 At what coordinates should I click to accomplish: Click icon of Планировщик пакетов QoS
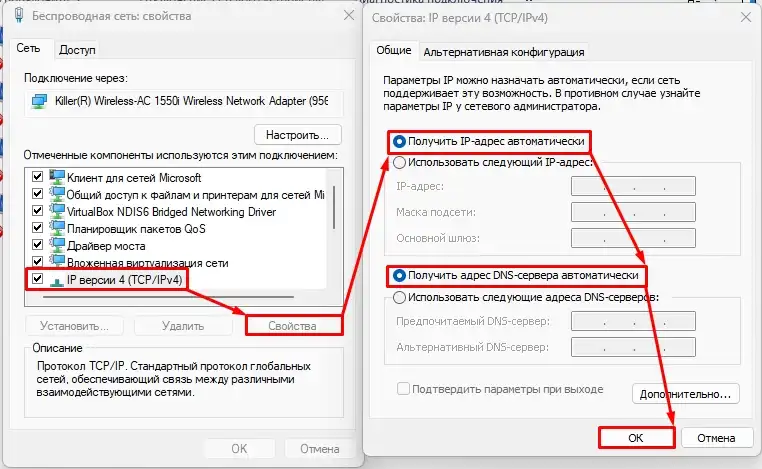click(x=57, y=228)
